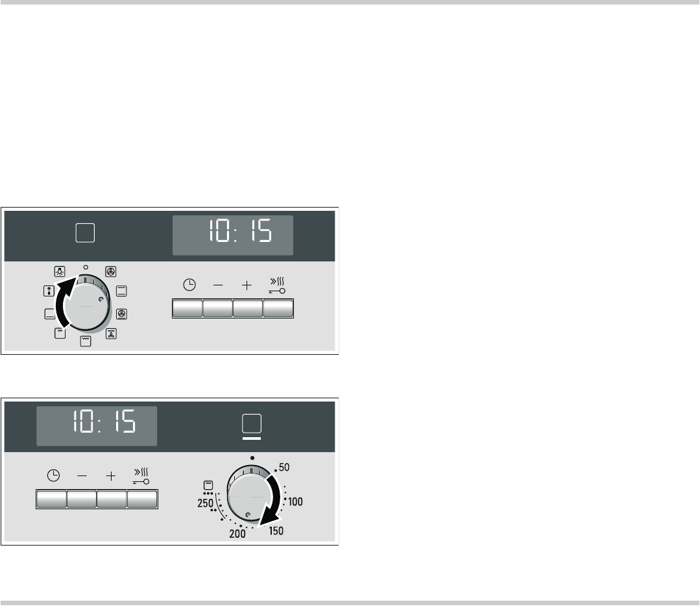Select the bottom heating only symbol
This screenshot has width=700, height=613.
(x=50, y=314)
